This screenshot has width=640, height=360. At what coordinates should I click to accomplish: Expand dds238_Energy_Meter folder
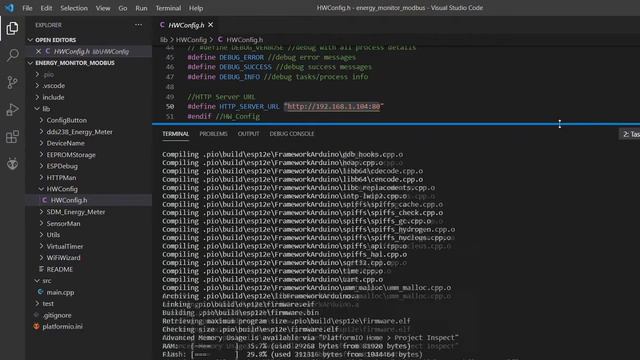pyautogui.click(x=42, y=131)
